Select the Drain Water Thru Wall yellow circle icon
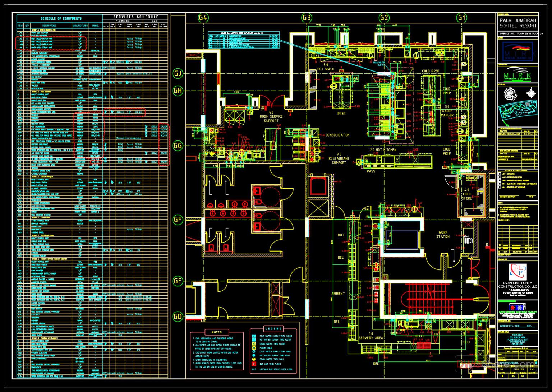Screen dimensions: 552x392 (x=254, y=359)
